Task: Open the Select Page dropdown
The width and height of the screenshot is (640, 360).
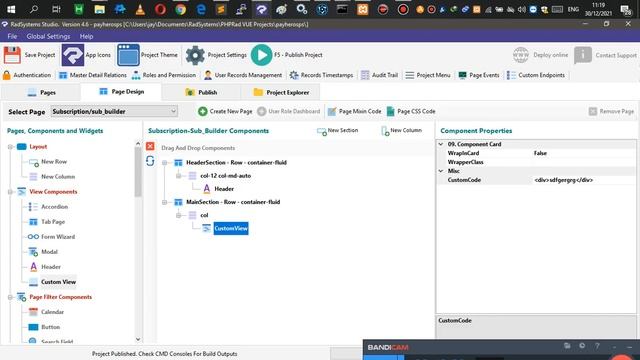Action: tap(114, 111)
